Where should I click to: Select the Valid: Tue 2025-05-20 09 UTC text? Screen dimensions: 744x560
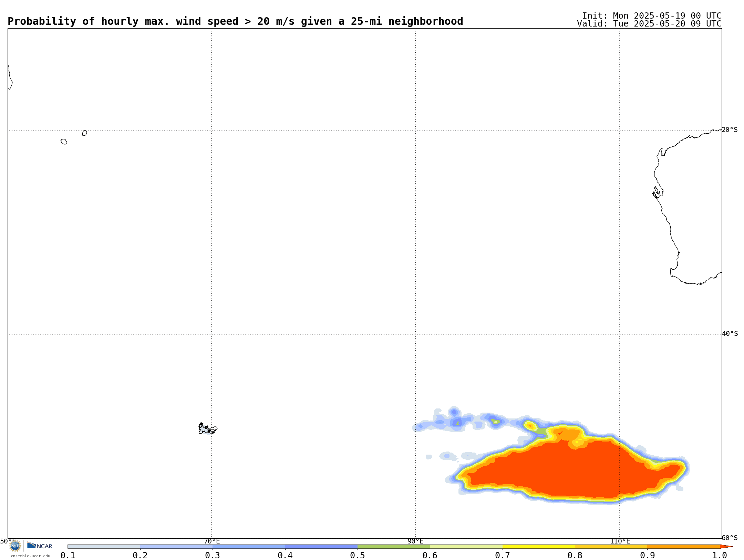click(x=649, y=24)
